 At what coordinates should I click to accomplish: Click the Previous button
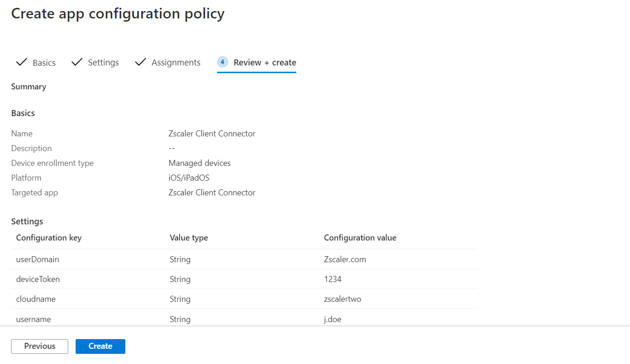(39, 346)
